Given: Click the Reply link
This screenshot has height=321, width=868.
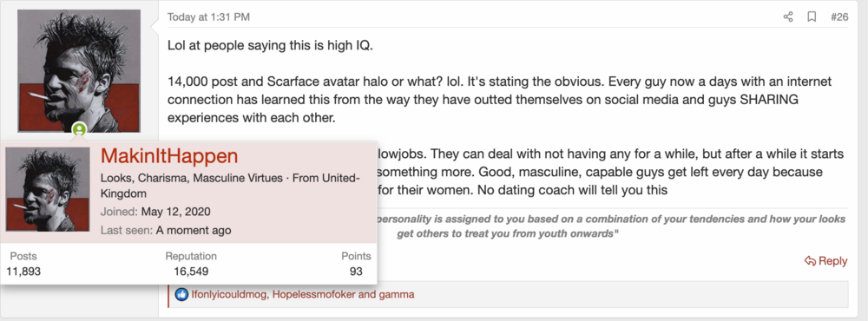Looking at the screenshot, I should click(826, 260).
